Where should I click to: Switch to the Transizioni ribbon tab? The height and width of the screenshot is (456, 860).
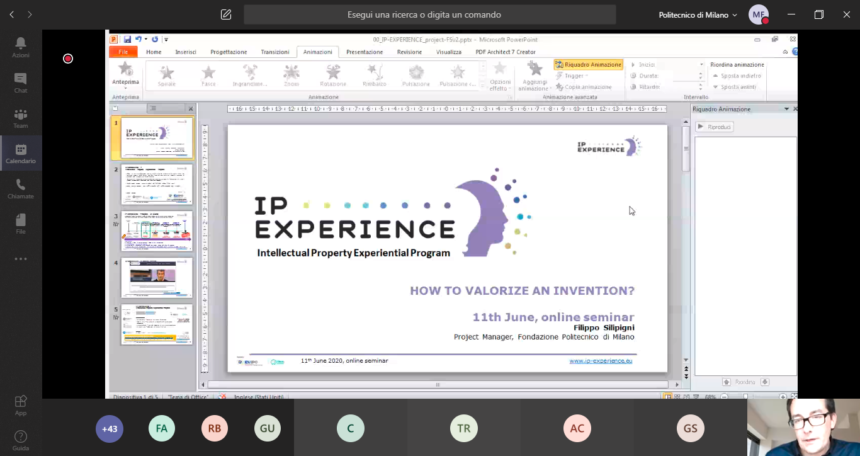[x=275, y=52]
